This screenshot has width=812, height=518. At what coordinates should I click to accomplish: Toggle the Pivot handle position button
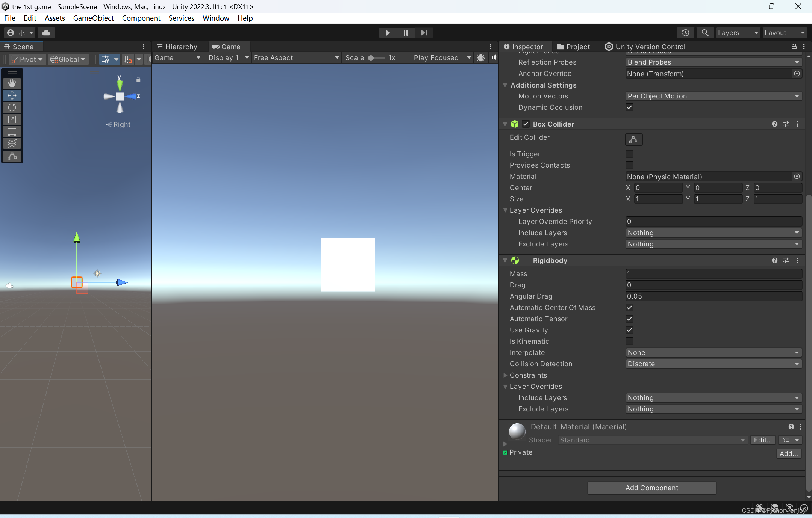coord(27,59)
